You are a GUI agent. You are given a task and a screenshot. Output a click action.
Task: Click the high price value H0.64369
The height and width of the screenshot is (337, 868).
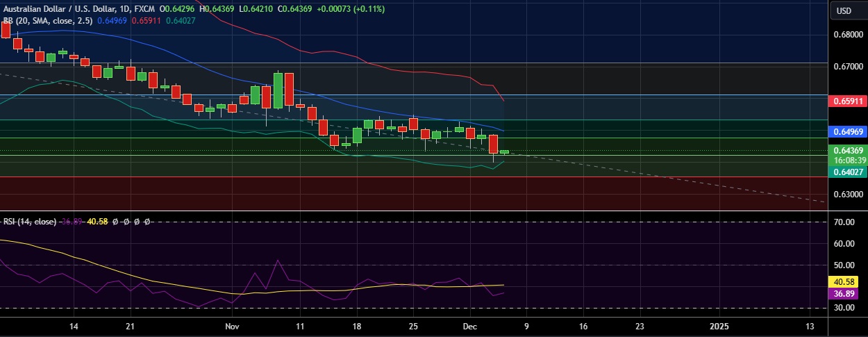[x=217, y=9]
